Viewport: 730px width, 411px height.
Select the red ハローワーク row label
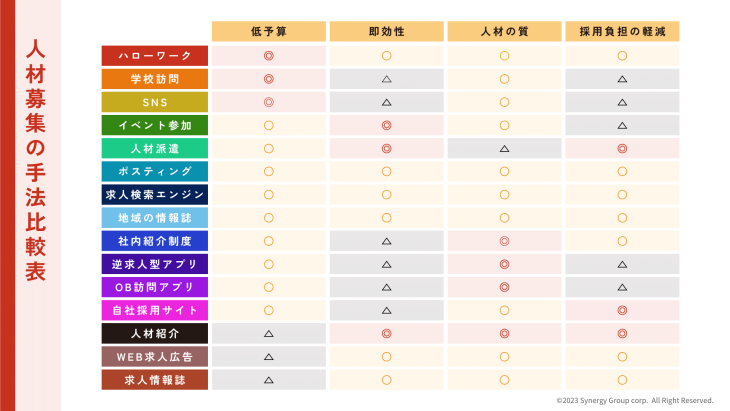[155, 56]
